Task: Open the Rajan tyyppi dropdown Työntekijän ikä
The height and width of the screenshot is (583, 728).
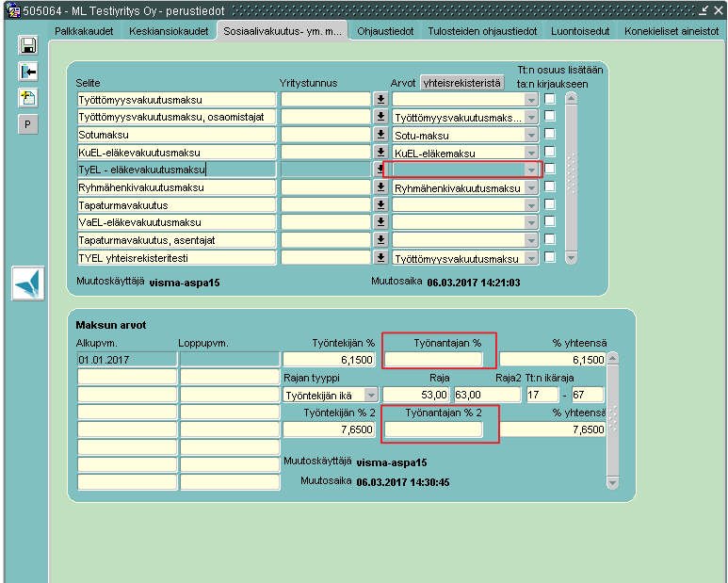Action: pos(370,395)
